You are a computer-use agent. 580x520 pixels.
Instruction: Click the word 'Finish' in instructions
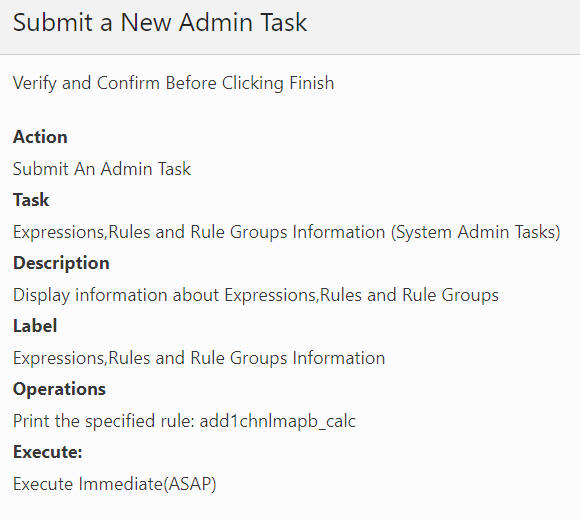[x=311, y=82]
